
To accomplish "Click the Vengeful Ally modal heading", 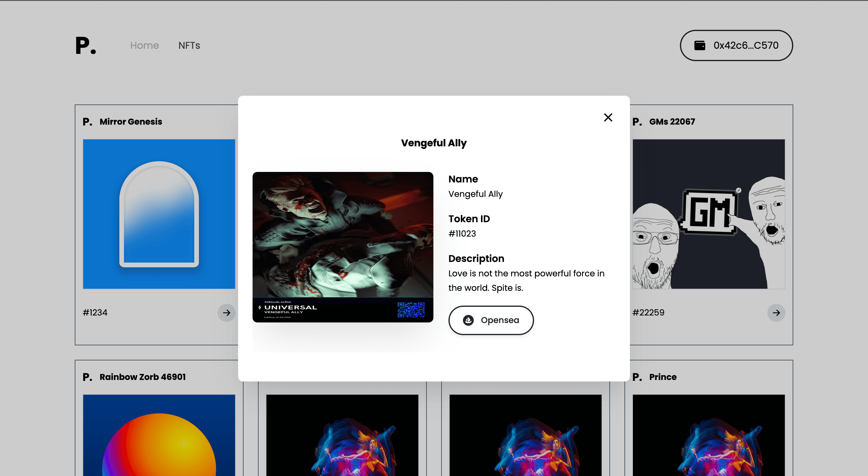I will pos(434,143).
